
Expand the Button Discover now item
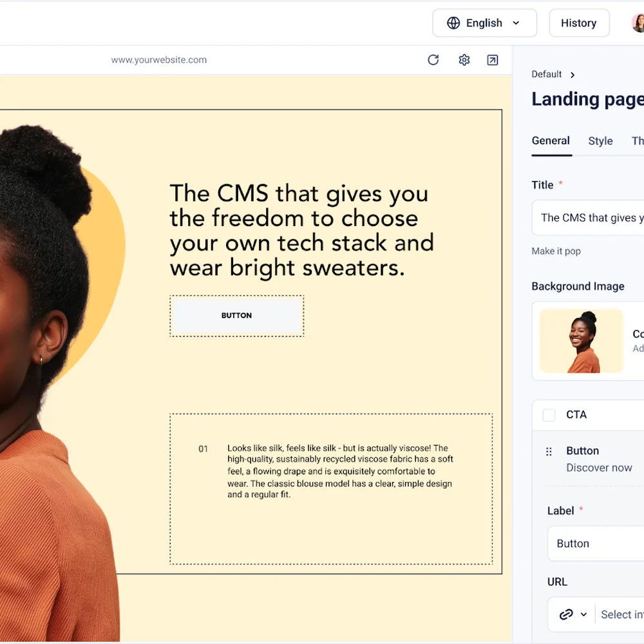(599, 459)
